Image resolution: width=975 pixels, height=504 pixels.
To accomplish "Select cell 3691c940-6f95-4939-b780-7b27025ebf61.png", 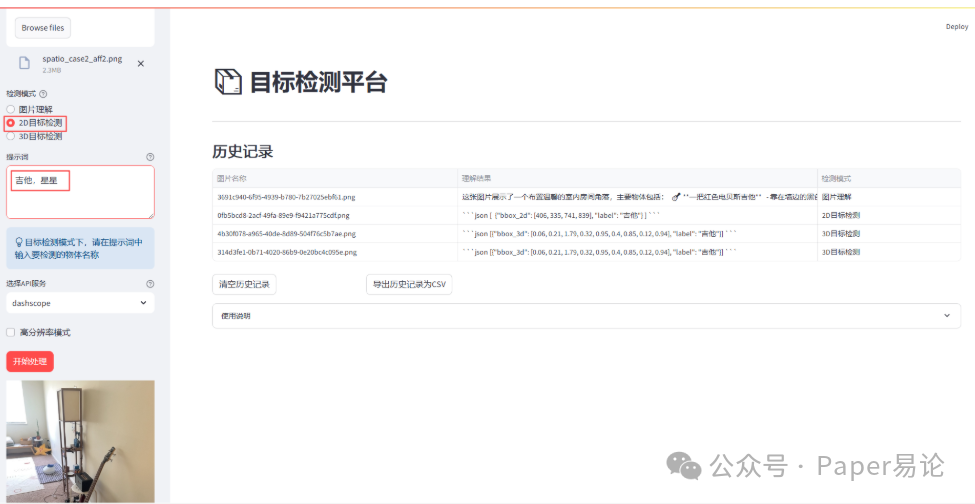I will [x=335, y=197].
